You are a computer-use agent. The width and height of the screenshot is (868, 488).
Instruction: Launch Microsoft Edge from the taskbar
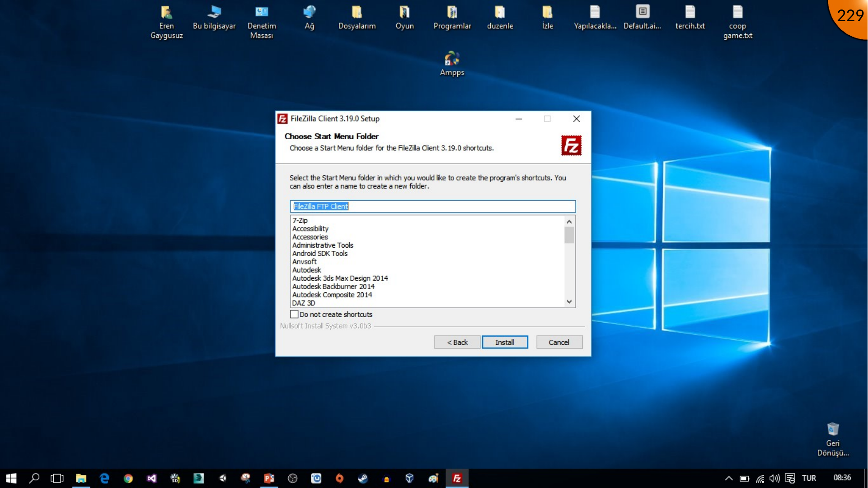[x=104, y=478]
